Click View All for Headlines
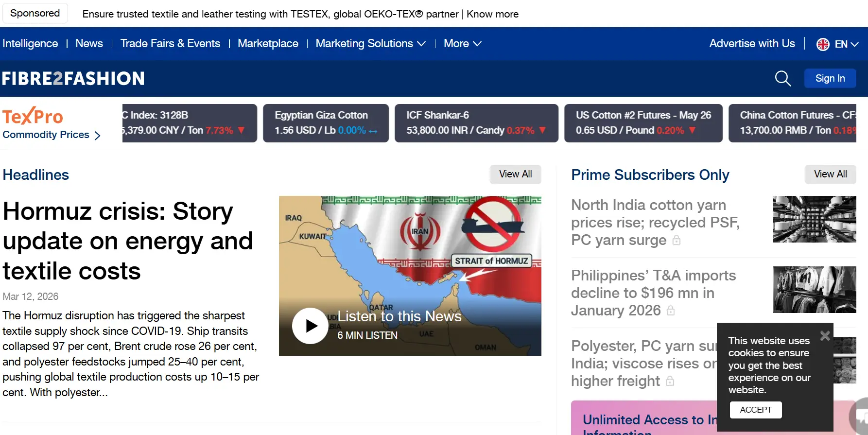 pos(515,174)
